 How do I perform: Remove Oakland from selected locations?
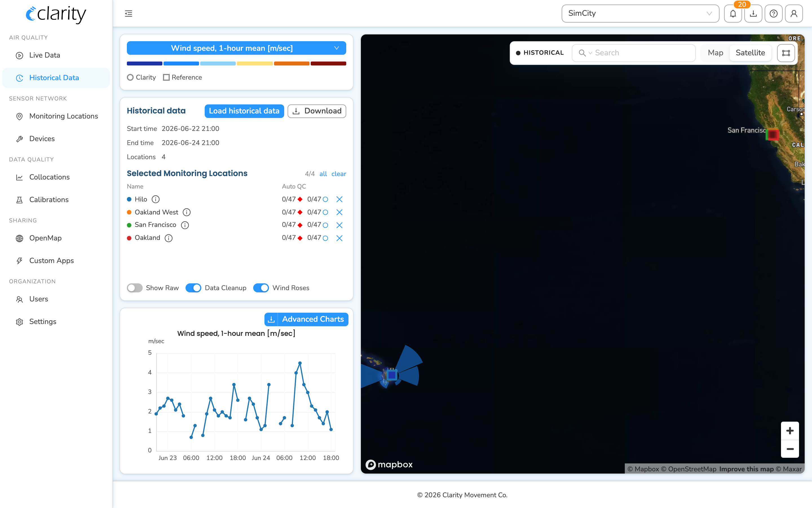[339, 238]
